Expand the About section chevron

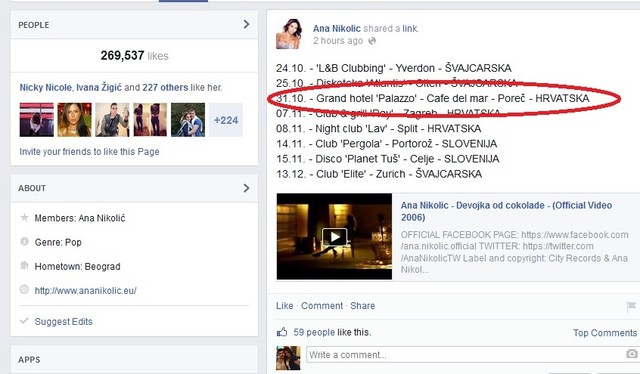246,188
